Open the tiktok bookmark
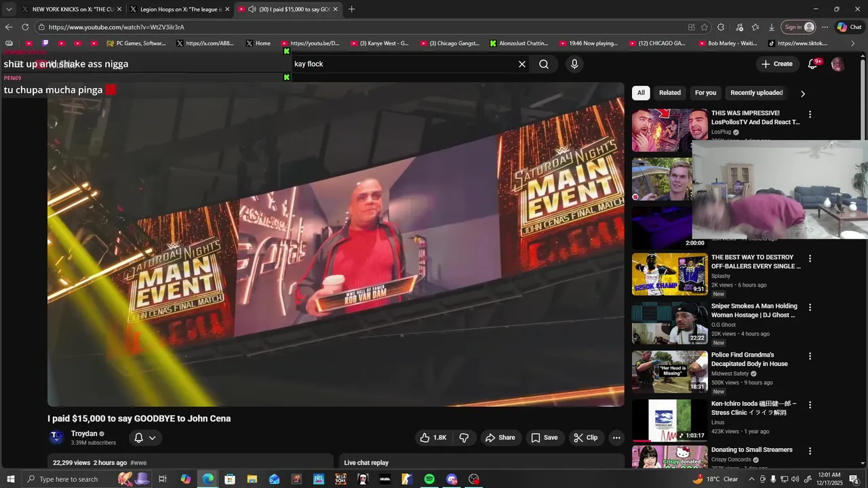868x488 pixels. click(798, 43)
